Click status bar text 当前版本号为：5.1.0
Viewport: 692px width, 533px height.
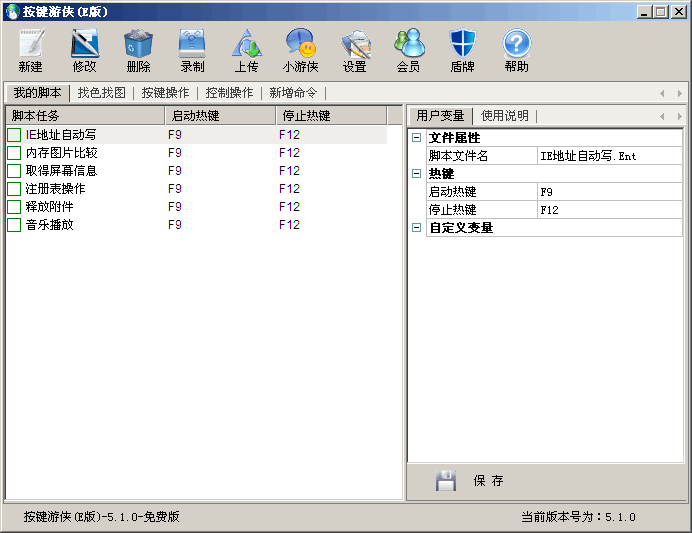(579, 517)
